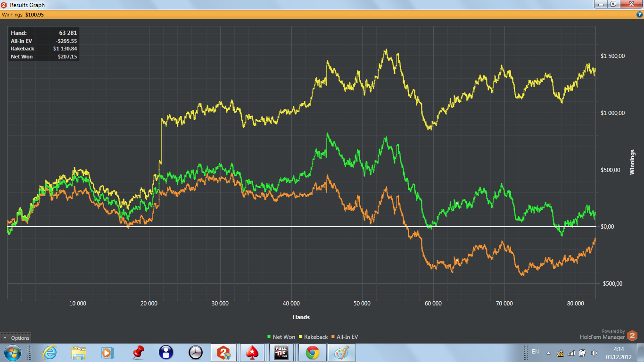Click the "70 000" hands axis label
Screen dimensions: 644x362
pyautogui.click(x=504, y=304)
